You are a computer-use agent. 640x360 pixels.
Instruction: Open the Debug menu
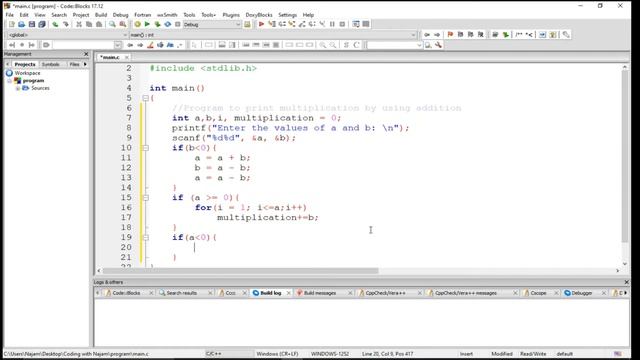[x=120, y=15]
